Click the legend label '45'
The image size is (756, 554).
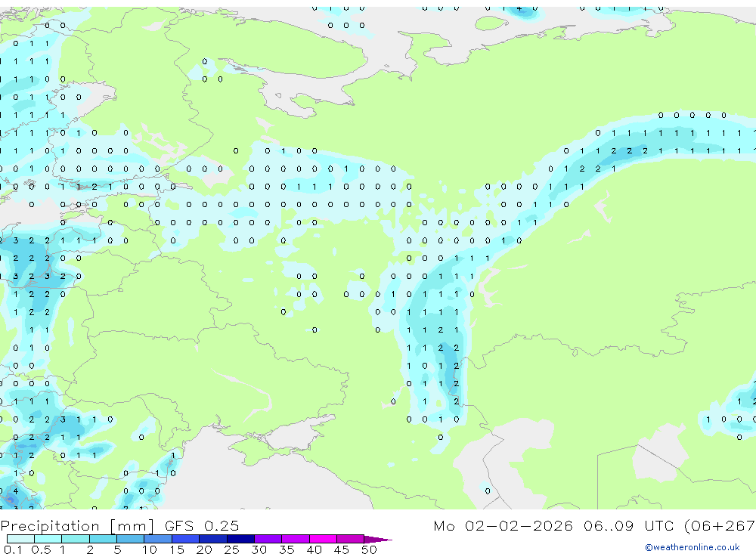click(x=342, y=549)
